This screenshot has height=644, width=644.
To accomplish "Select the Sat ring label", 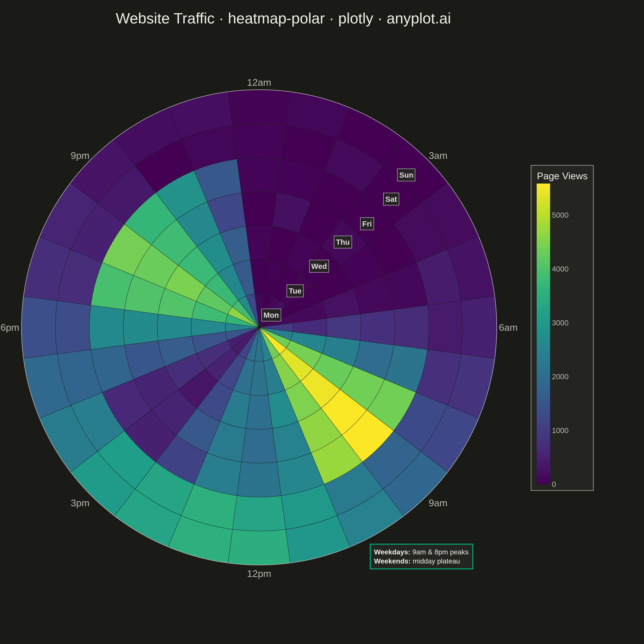I will (391, 199).
